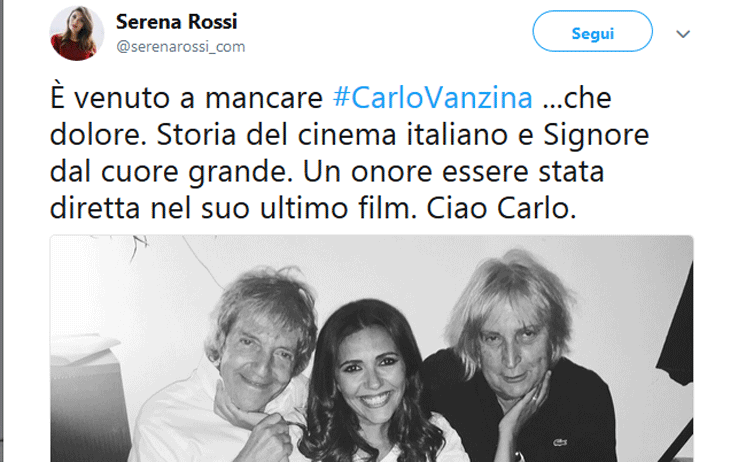Image resolution: width=738 pixels, height=462 pixels.
Task: Open Serena Rossi's round profile avatar
Action: (x=77, y=33)
